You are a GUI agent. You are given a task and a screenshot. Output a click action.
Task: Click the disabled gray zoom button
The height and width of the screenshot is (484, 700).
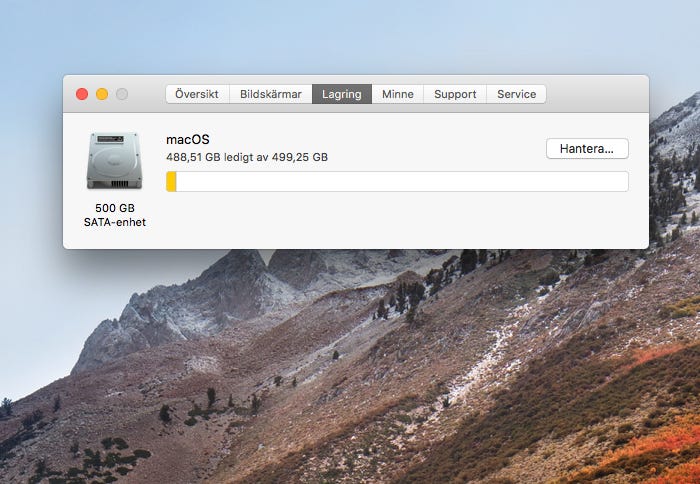click(x=122, y=94)
